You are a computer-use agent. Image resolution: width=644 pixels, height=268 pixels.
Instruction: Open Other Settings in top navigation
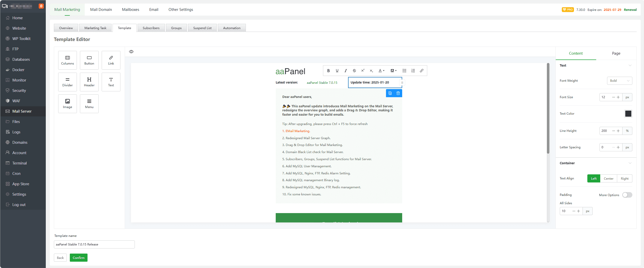[x=181, y=10]
